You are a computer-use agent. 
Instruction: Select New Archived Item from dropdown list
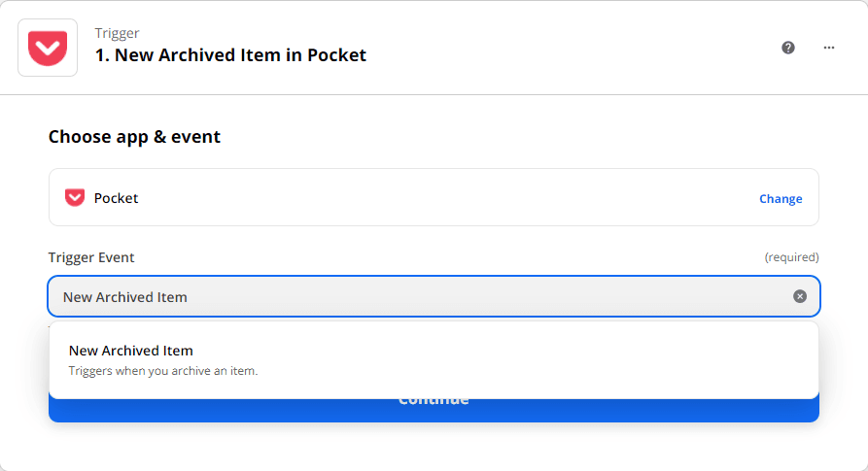131,351
